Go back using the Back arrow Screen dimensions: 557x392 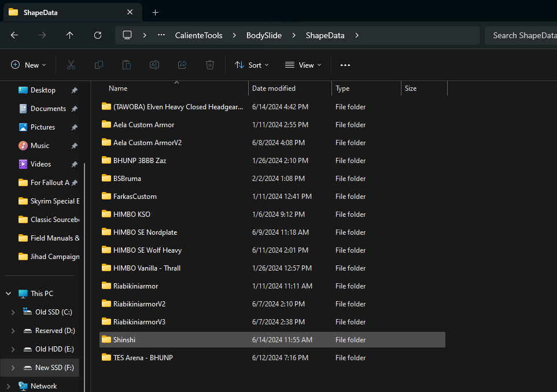coord(14,35)
